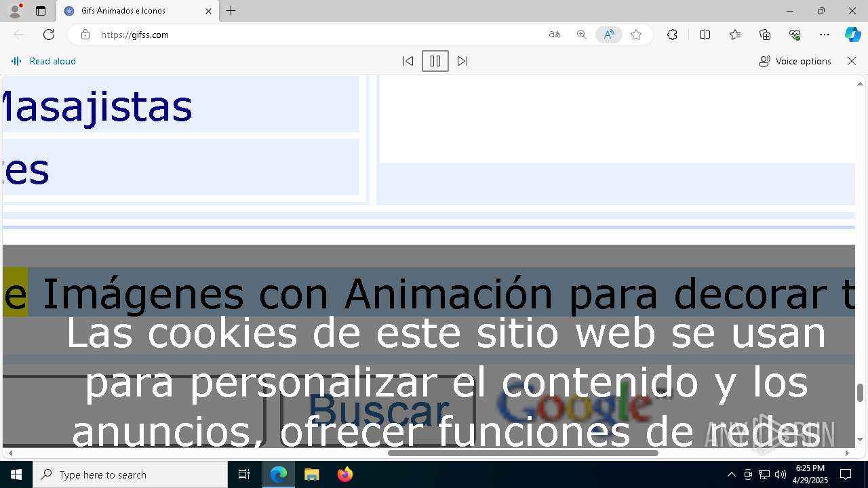Pause the Read aloud playback
The height and width of the screenshot is (488, 868).
(435, 61)
